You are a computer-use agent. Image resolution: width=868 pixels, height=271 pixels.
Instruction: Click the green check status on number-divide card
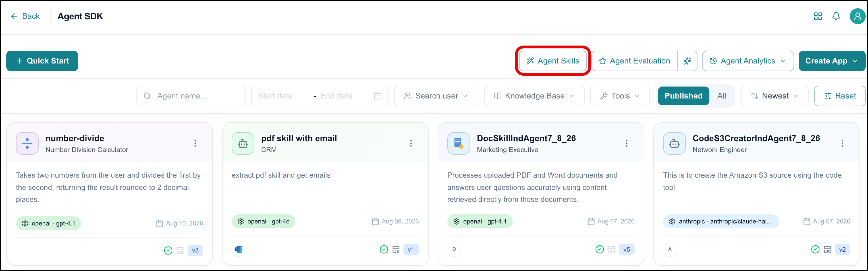(x=168, y=251)
